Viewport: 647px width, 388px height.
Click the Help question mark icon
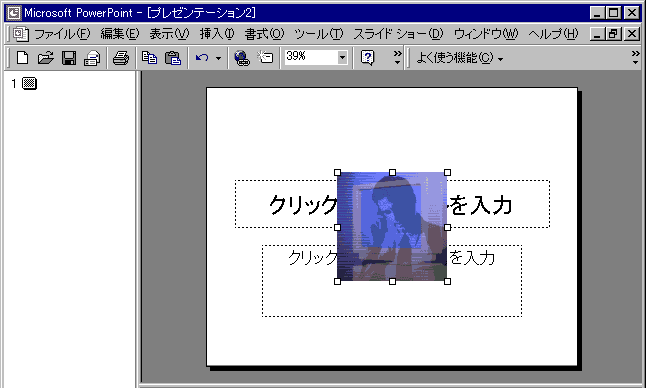coord(367,58)
